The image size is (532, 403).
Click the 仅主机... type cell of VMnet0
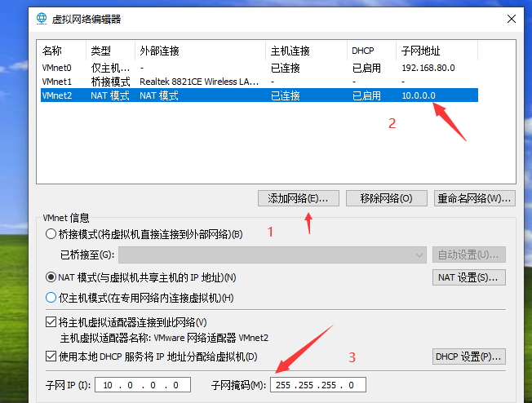[x=110, y=68]
